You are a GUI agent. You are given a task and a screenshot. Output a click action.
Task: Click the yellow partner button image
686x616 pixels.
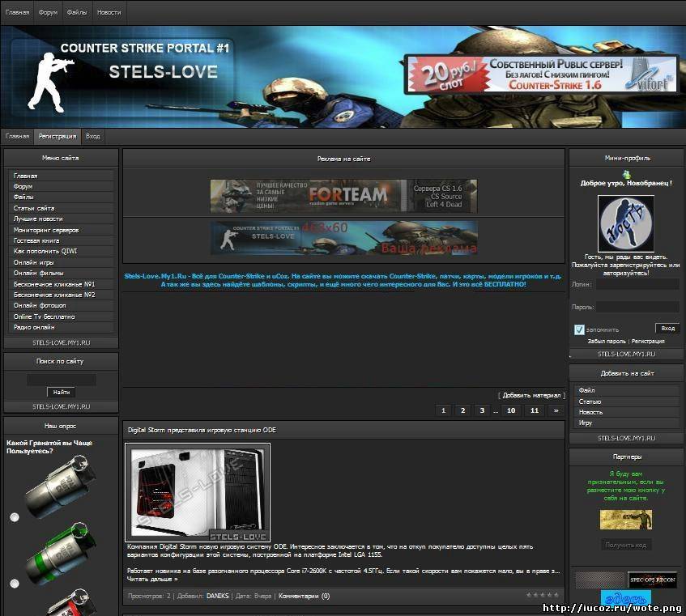click(625, 520)
